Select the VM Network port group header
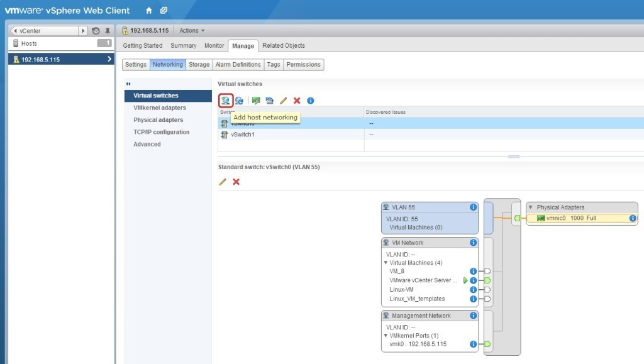The width and height of the screenshot is (644, 364). pos(430,243)
